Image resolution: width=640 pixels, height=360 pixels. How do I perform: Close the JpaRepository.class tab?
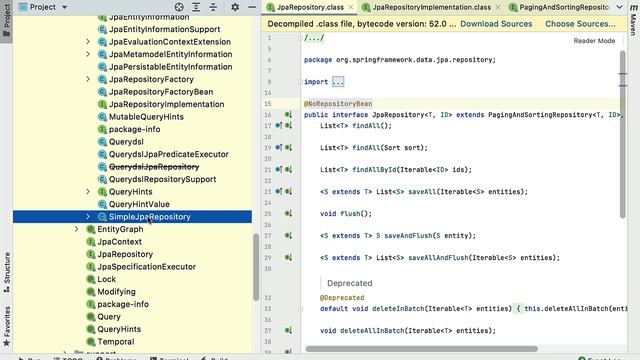(x=351, y=7)
